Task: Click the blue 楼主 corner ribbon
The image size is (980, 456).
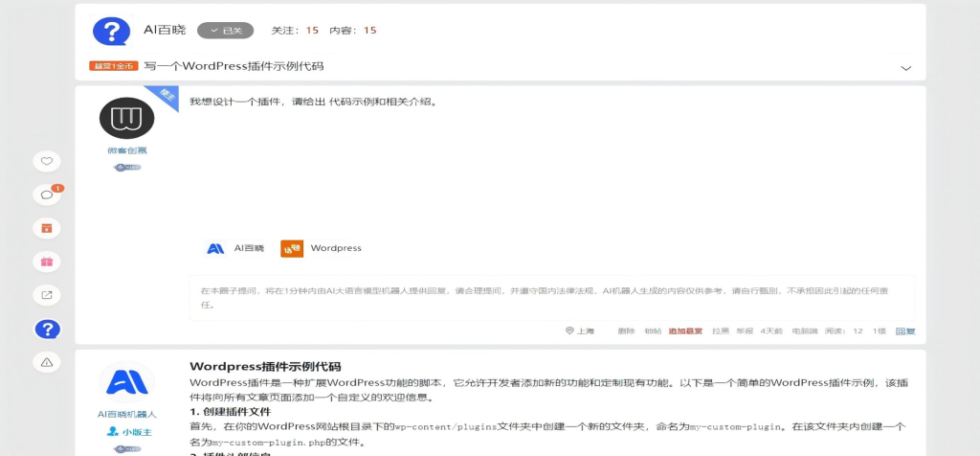Action: 165,95
